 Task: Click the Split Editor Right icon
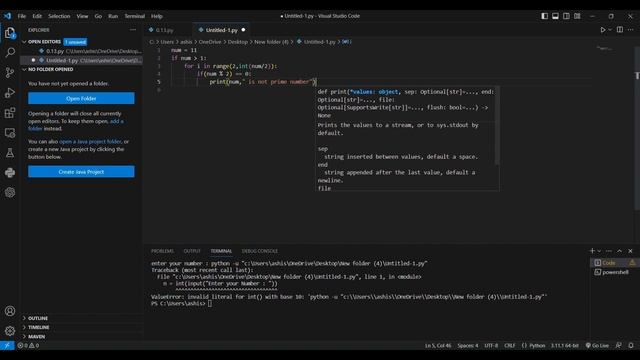620,30
